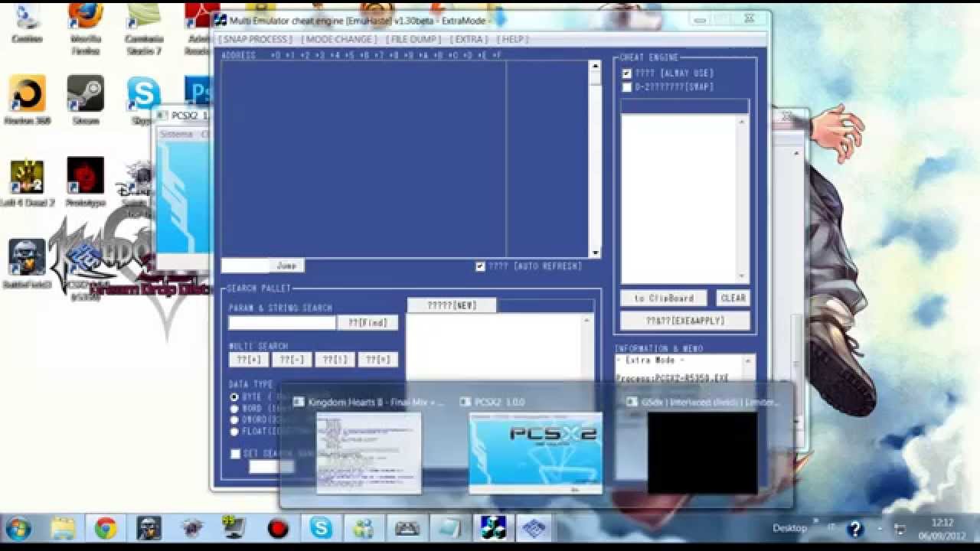This screenshot has width=980, height=551.
Task: Select the PCSX2 1.0.0 thumbnail preview
Action: pyautogui.click(x=536, y=453)
